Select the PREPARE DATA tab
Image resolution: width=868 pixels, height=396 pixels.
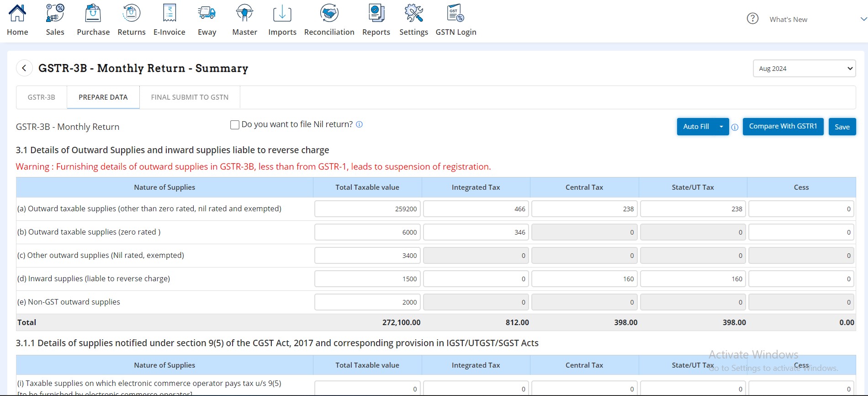tap(103, 97)
